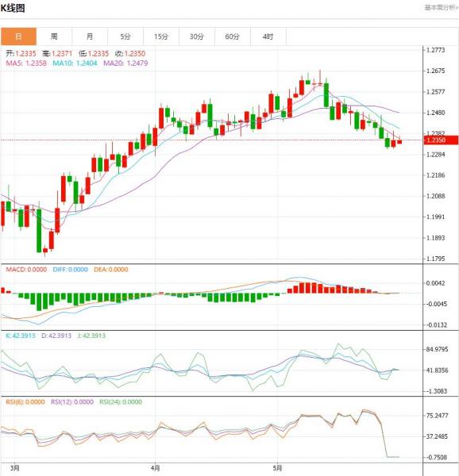Open the 60分 timeframe tab

coord(233,36)
